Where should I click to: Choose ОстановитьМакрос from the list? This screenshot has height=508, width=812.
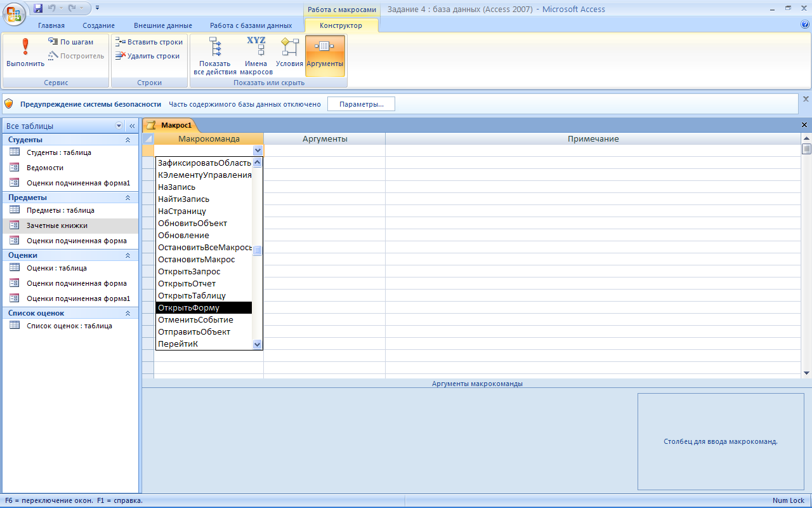(x=204, y=260)
